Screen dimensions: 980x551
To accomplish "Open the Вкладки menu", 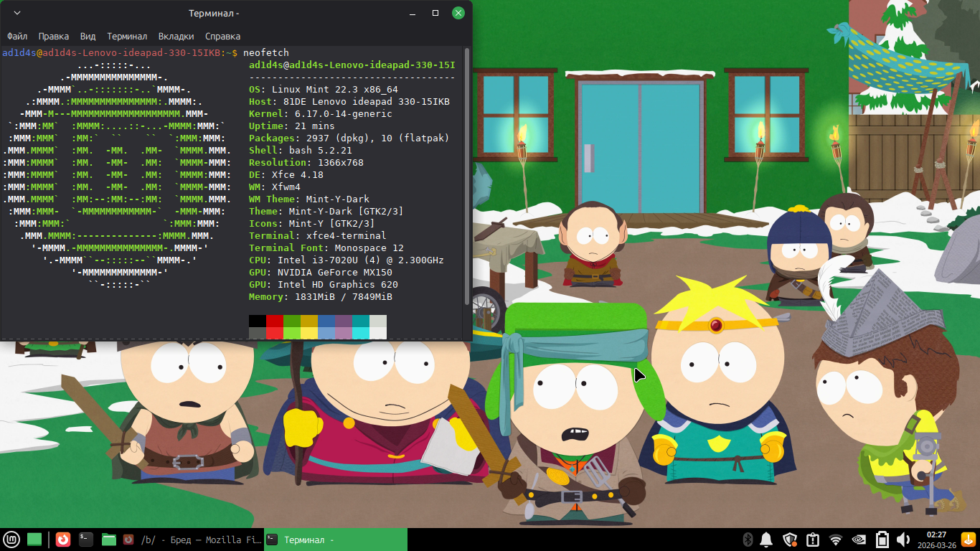I will (176, 36).
